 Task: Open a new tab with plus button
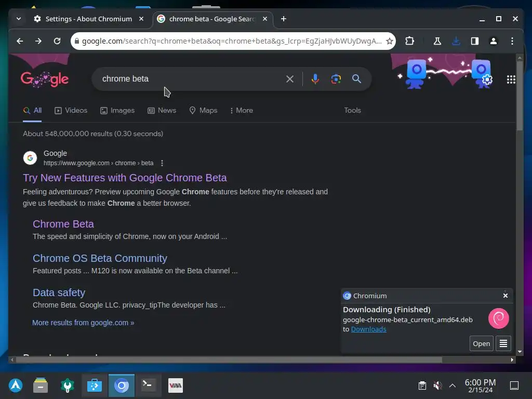point(284,19)
